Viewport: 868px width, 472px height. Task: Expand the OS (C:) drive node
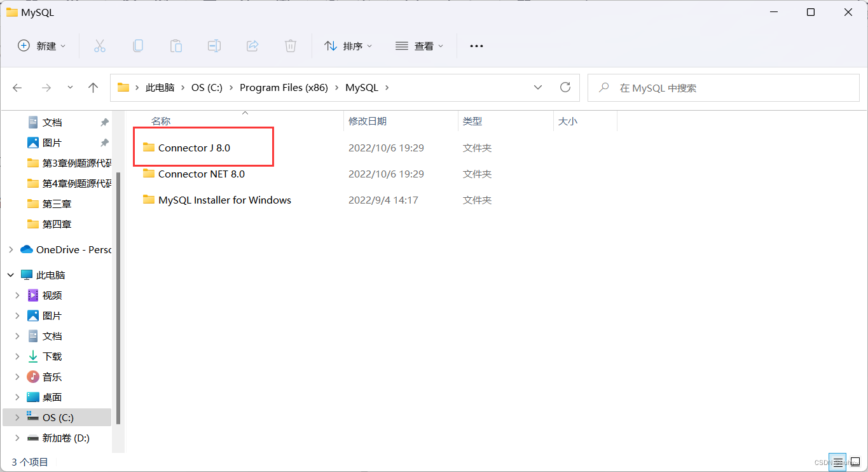[x=18, y=417]
